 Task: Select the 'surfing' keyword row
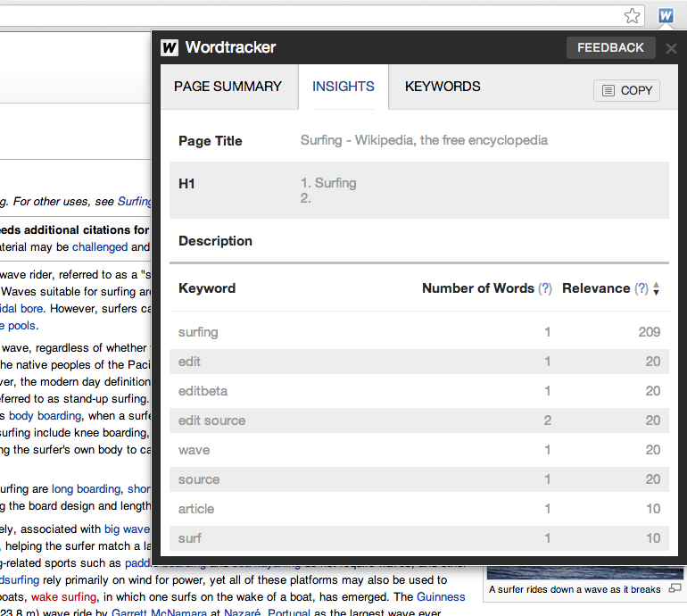[419, 332]
